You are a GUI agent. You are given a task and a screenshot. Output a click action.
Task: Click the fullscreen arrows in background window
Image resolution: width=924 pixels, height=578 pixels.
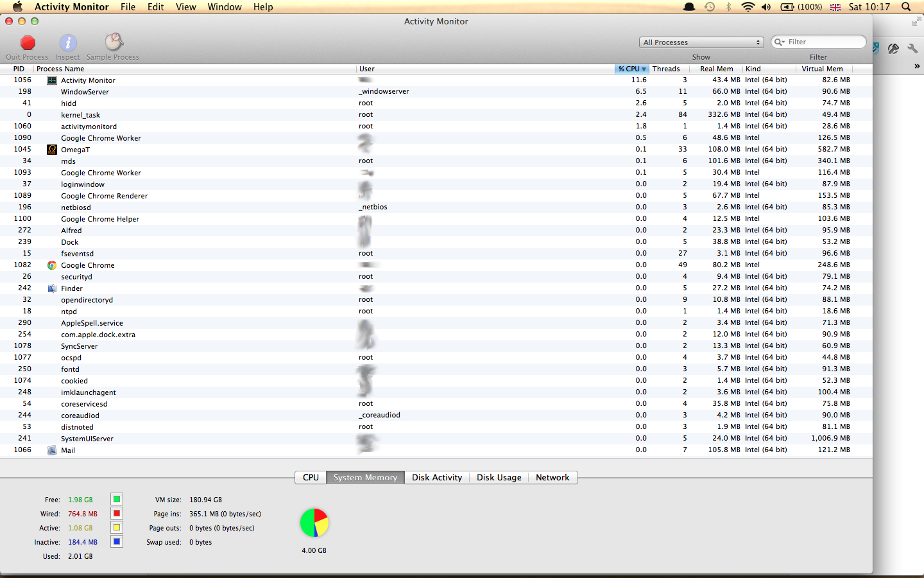pos(916,22)
